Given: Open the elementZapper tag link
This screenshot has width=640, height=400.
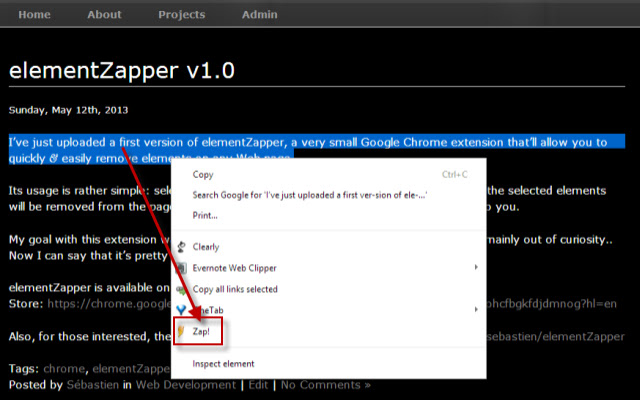Looking at the screenshot, I should pos(131,369).
